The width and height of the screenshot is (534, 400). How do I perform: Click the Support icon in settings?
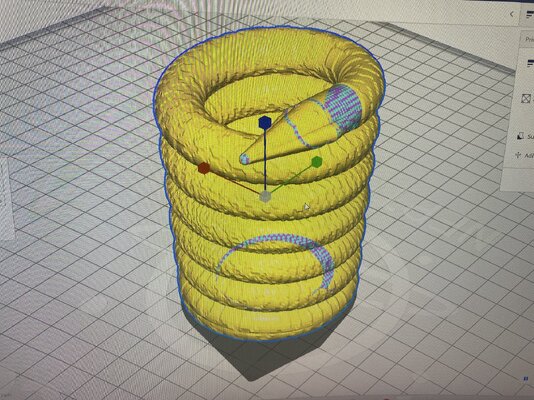520,136
